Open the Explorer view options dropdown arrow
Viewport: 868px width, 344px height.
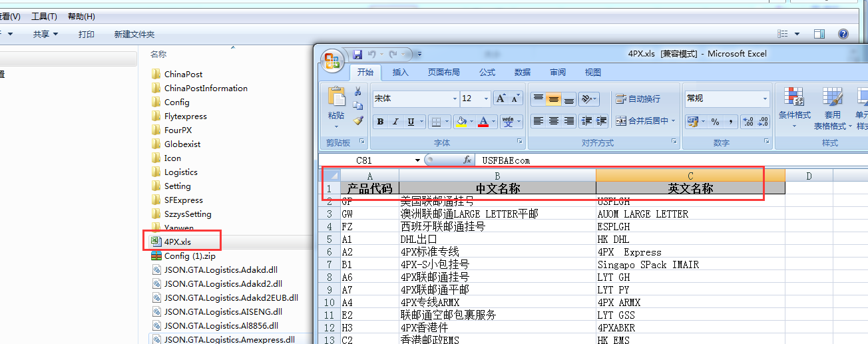797,34
